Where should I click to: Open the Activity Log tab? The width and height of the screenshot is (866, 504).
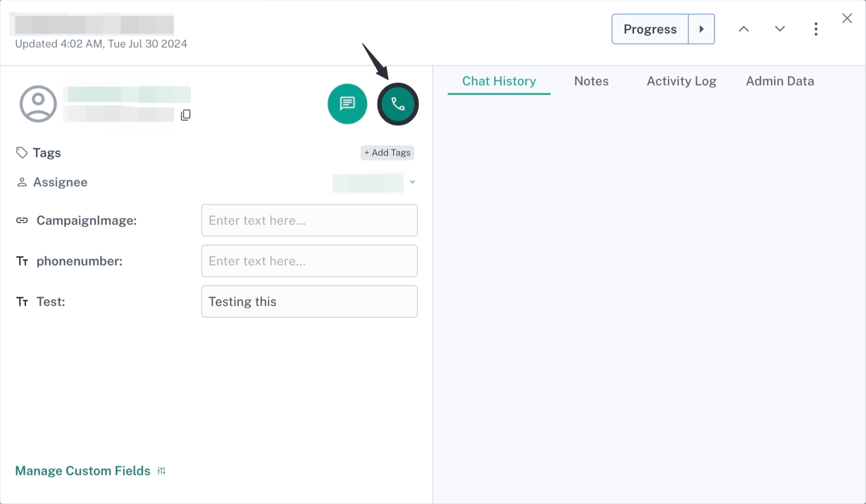[x=681, y=81]
